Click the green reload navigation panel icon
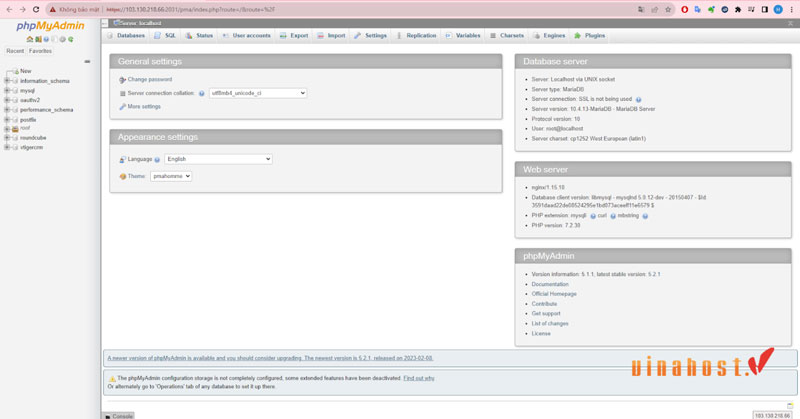800x419 pixels. coord(70,39)
